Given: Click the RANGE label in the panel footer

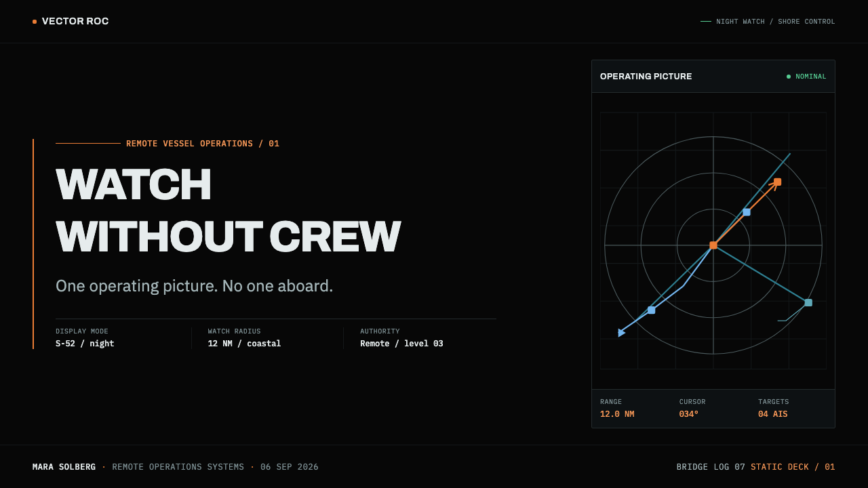Looking at the screenshot, I should (x=611, y=402).
